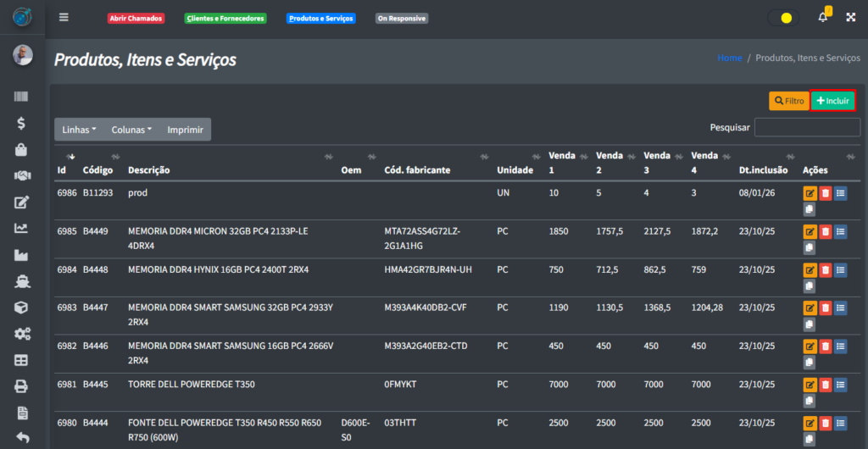
Task: Click into the Pesquisar search field
Action: click(807, 128)
